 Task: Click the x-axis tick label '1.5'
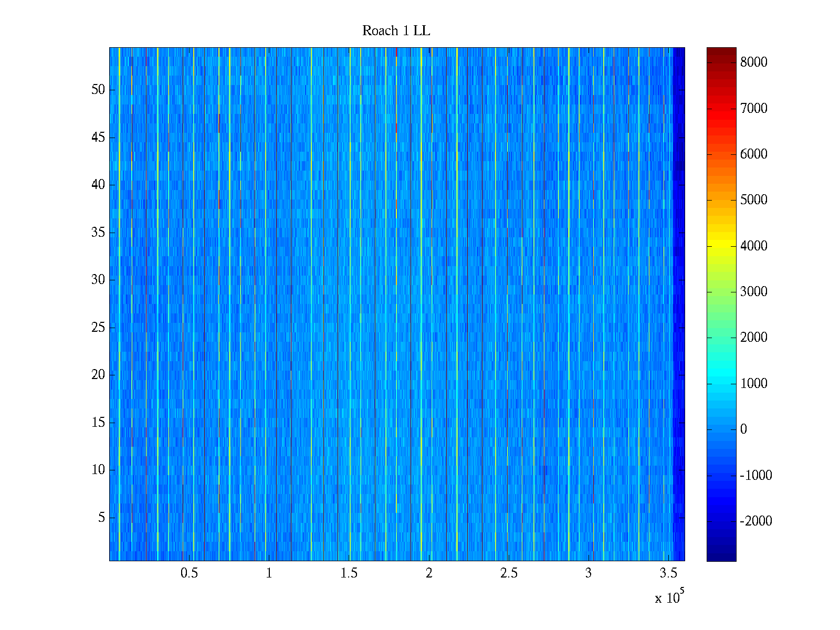click(x=349, y=573)
